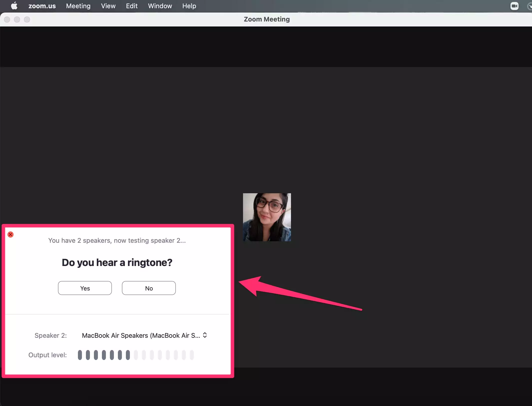The height and width of the screenshot is (406, 532).
Task: Open the Help menu
Action: (189, 6)
